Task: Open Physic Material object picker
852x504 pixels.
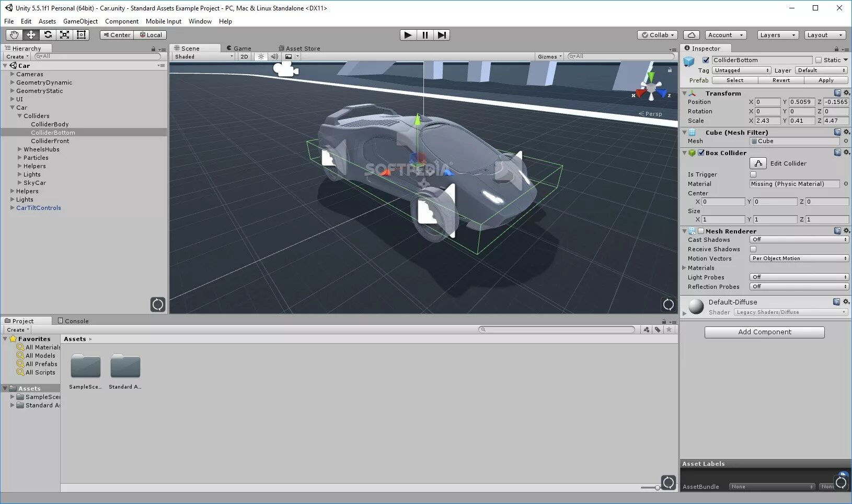Action: click(x=846, y=184)
